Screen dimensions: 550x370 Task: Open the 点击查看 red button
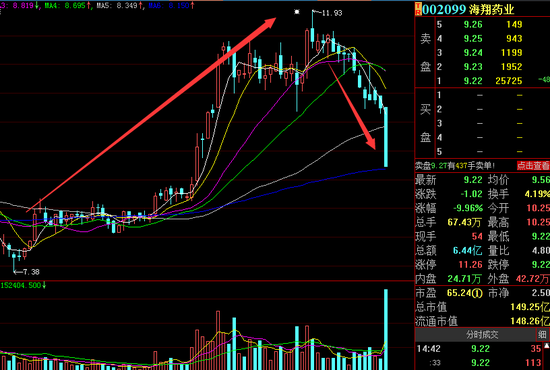[533, 166]
